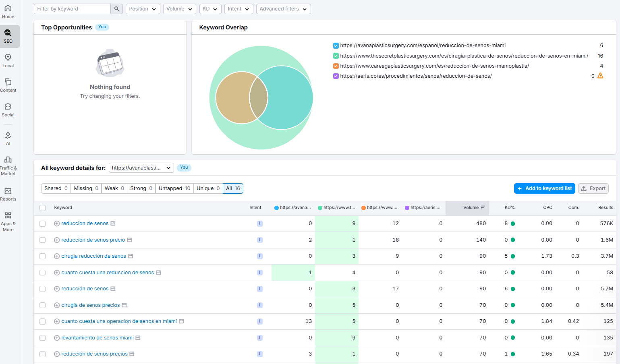Select the Untapped keywords tab

[174, 188]
